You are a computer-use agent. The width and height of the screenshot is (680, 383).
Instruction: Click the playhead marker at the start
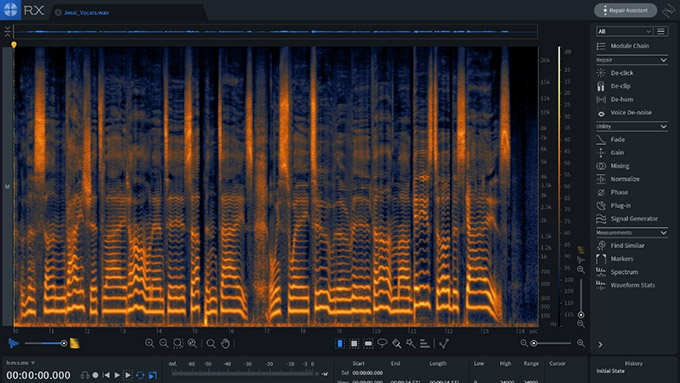(x=13, y=45)
